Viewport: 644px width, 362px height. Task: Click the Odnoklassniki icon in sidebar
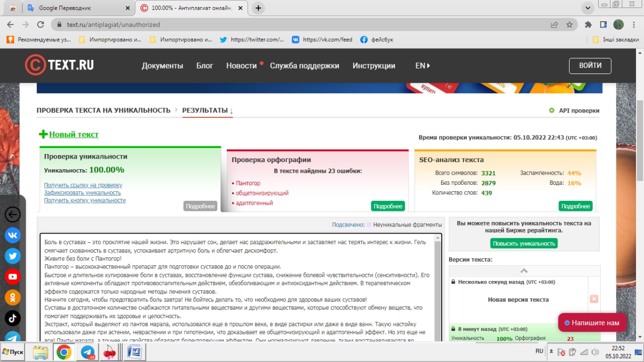pyautogui.click(x=13, y=297)
